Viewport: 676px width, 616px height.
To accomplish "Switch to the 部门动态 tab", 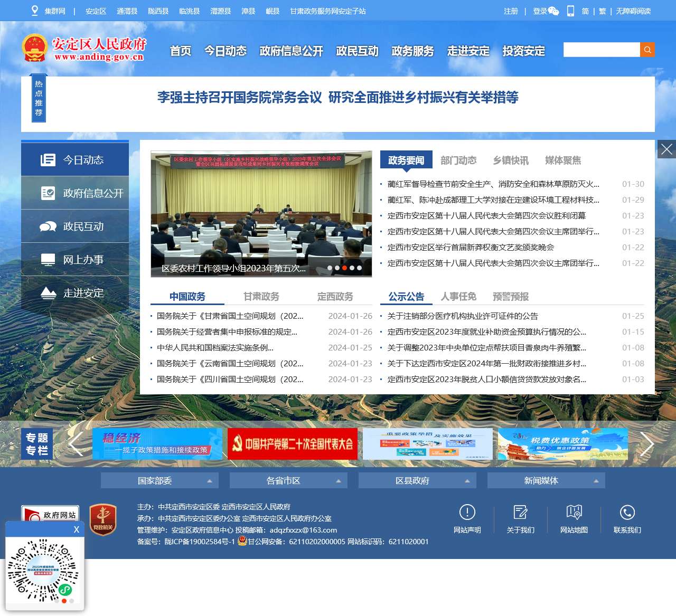I will (458, 160).
